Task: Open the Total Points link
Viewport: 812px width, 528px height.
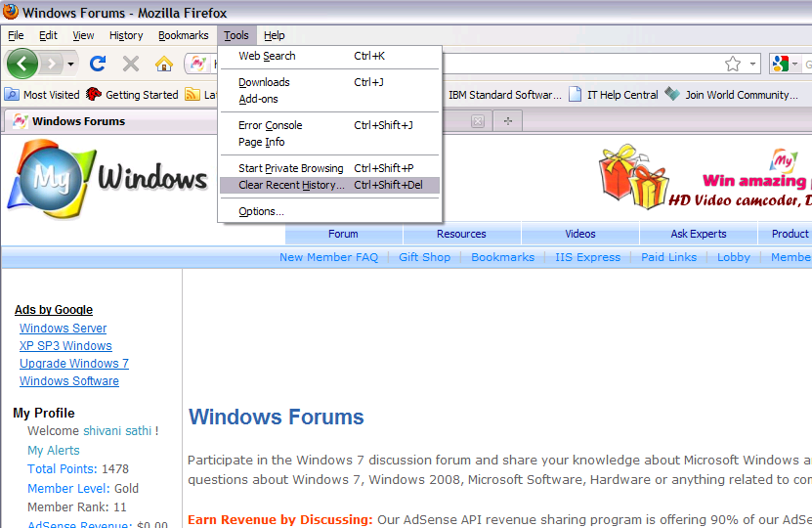Action: click(x=63, y=469)
